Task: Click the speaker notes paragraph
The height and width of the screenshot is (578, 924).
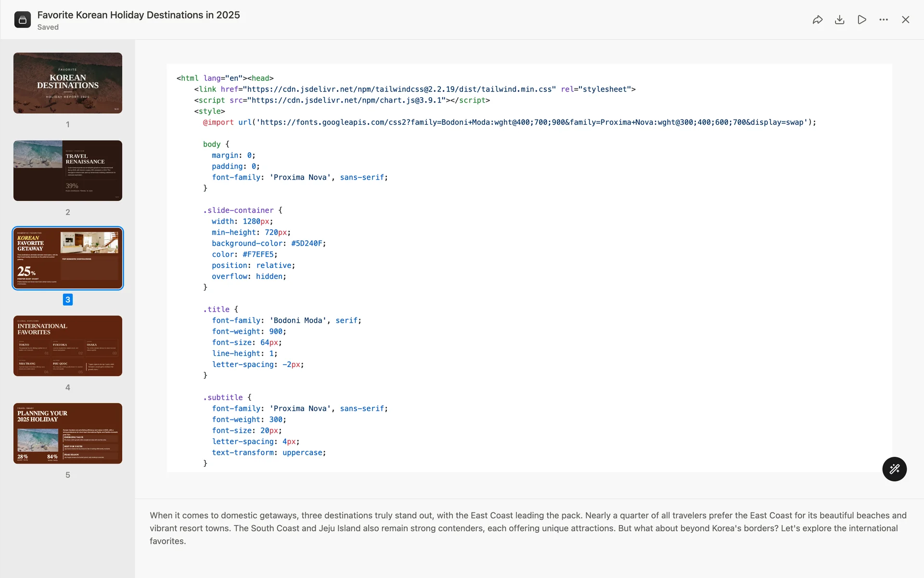Action: [x=528, y=528]
